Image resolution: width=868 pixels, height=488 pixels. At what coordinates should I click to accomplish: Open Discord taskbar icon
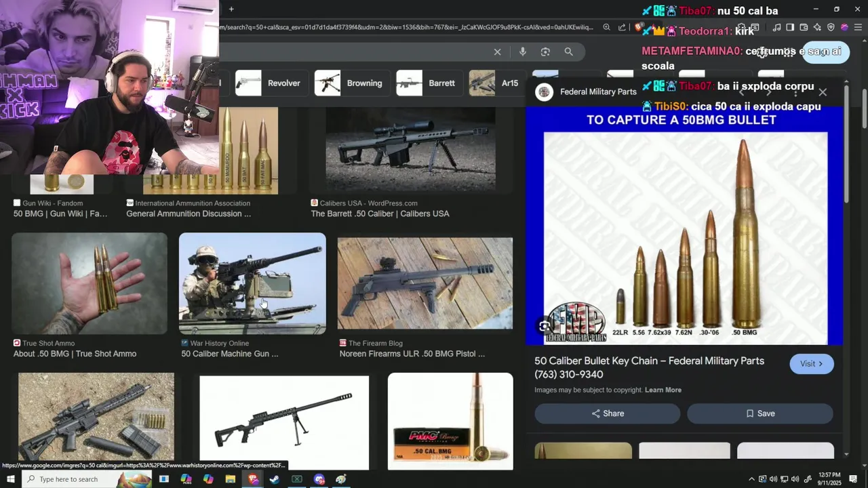(x=319, y=479)
